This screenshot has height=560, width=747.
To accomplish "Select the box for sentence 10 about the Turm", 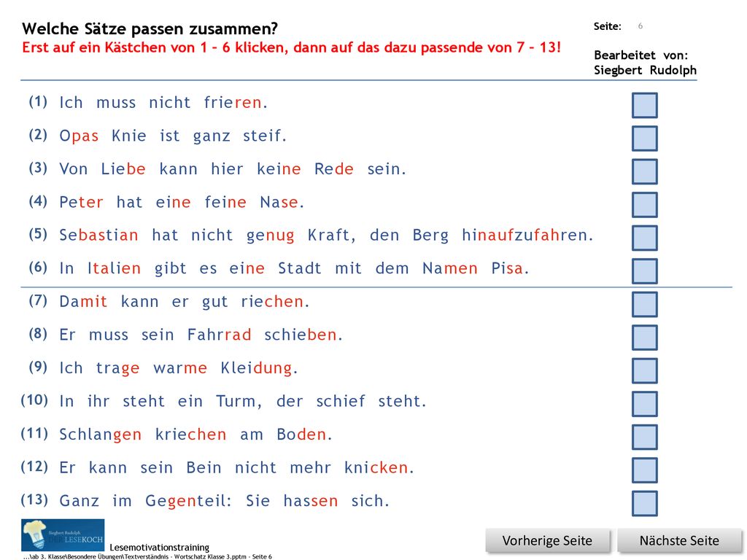I will (x=645, y=404).
